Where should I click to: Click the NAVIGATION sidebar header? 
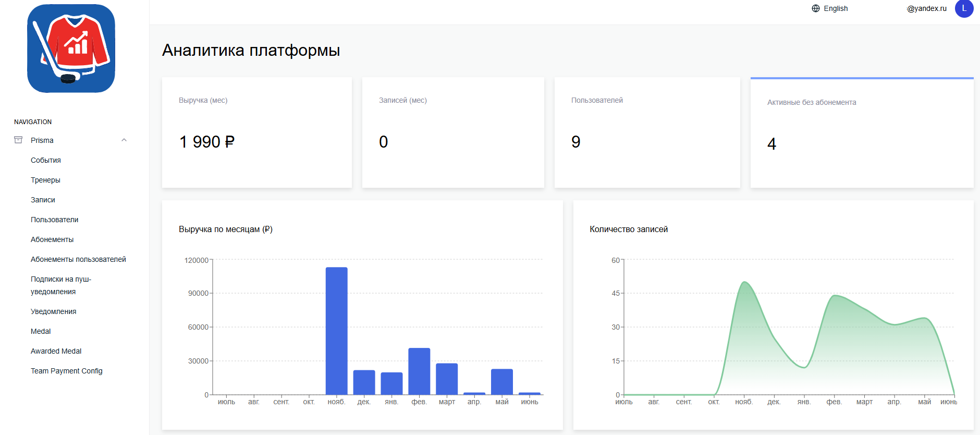[33, 122]
